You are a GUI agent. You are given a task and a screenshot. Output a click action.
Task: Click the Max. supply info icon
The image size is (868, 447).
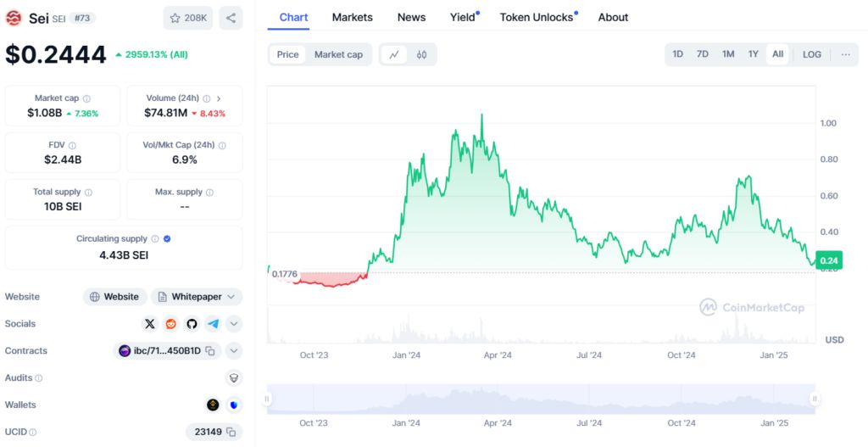[x=209, y=193]
